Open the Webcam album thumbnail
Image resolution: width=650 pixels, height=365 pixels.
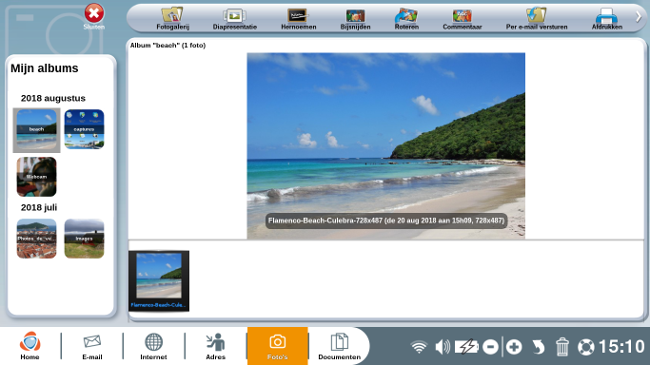pos(36,177)
